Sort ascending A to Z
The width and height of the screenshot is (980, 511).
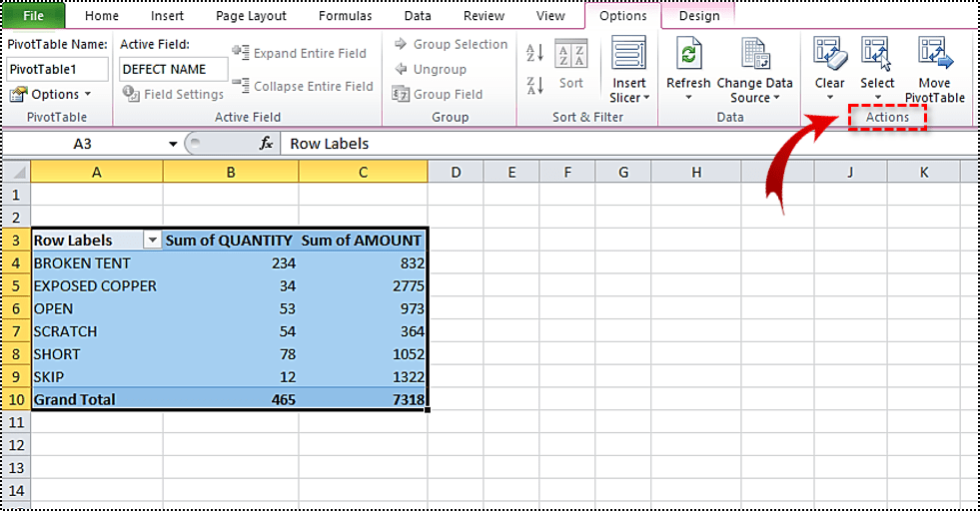[534, 53]
